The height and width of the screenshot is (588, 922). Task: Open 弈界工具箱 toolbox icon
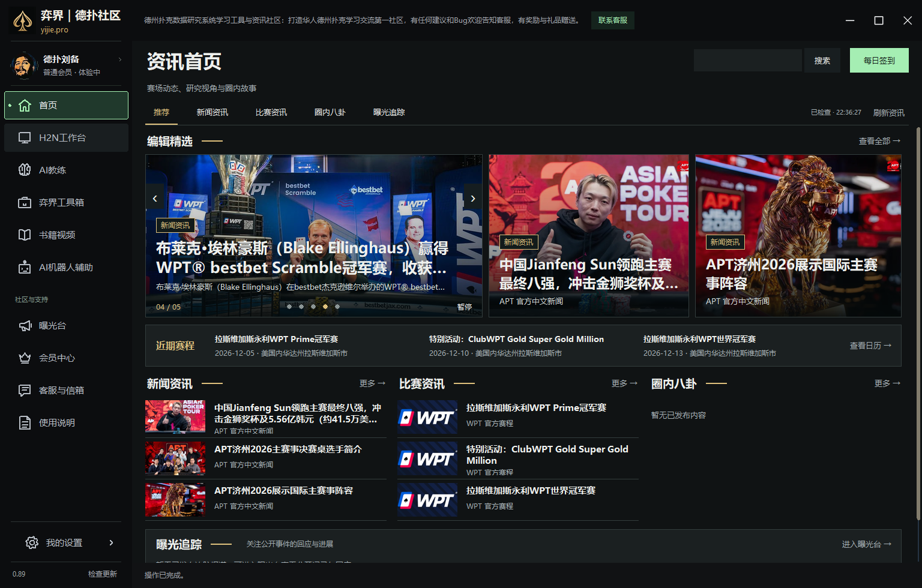(x=25, y=203)
